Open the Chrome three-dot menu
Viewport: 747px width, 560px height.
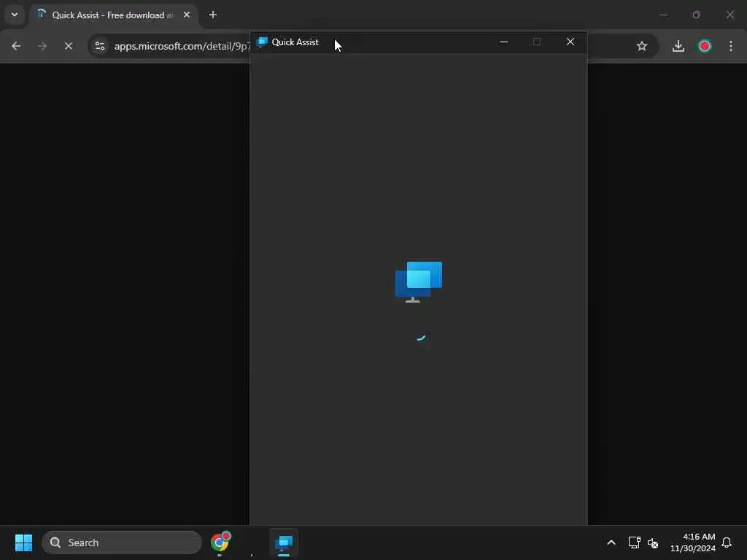(x=731, y=46)
